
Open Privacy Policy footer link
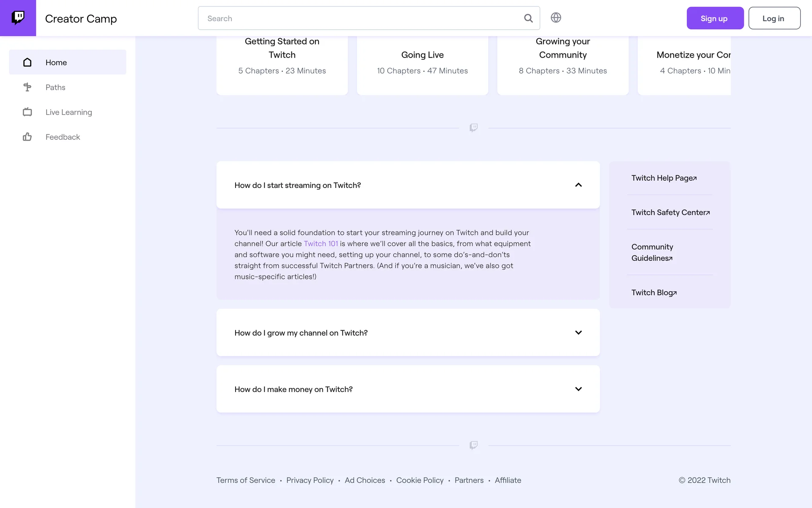310,480
